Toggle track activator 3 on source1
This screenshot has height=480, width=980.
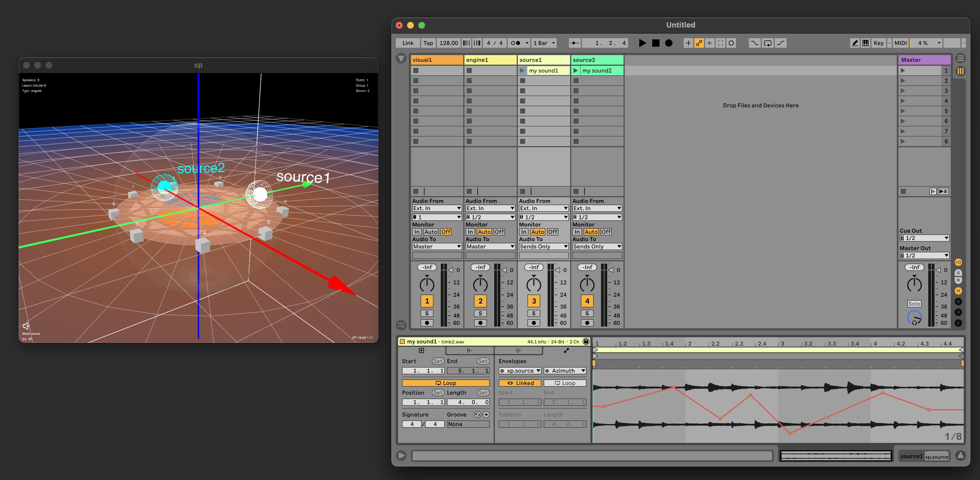click(x=534, y=301)
